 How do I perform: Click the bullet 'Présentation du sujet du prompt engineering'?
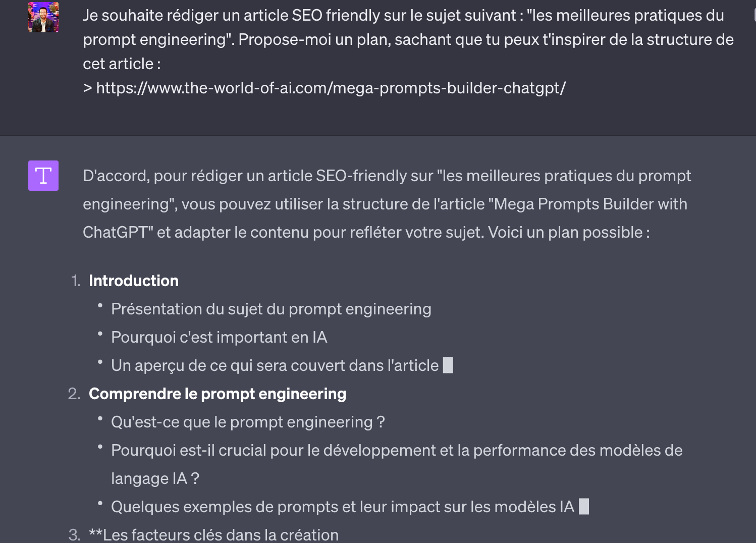tap(271, 309)
